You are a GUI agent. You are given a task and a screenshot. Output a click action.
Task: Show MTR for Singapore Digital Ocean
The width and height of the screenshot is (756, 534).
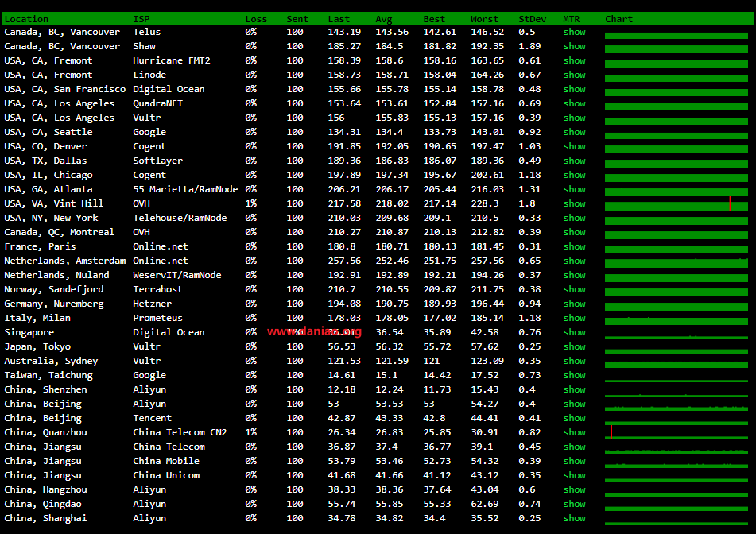pos(574,332)
